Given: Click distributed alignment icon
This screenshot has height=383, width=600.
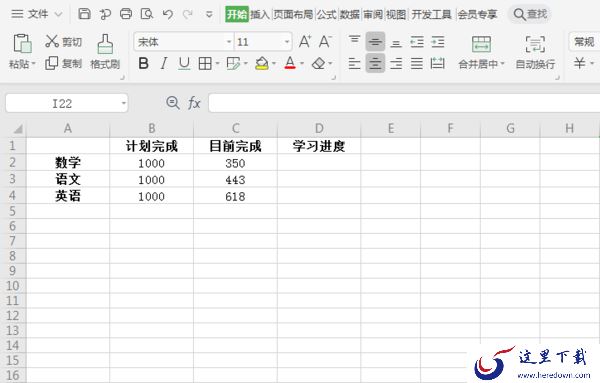Looking at the screenshot, I should [437, 63].
